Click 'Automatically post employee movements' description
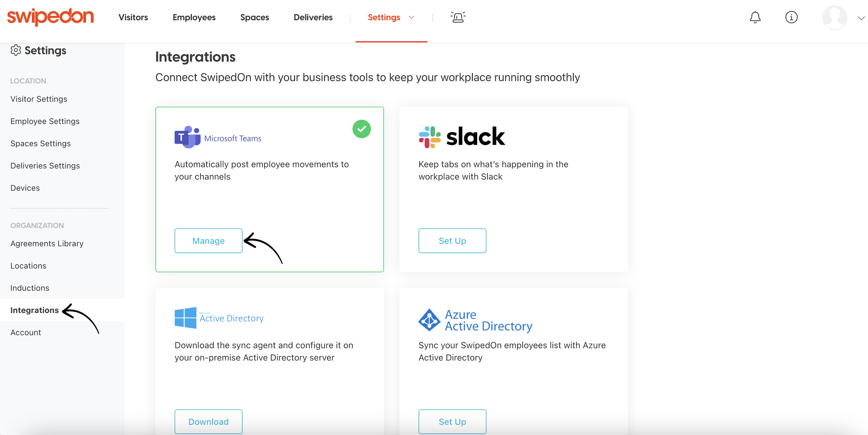868x435 pixels. (x=261, y=170)
